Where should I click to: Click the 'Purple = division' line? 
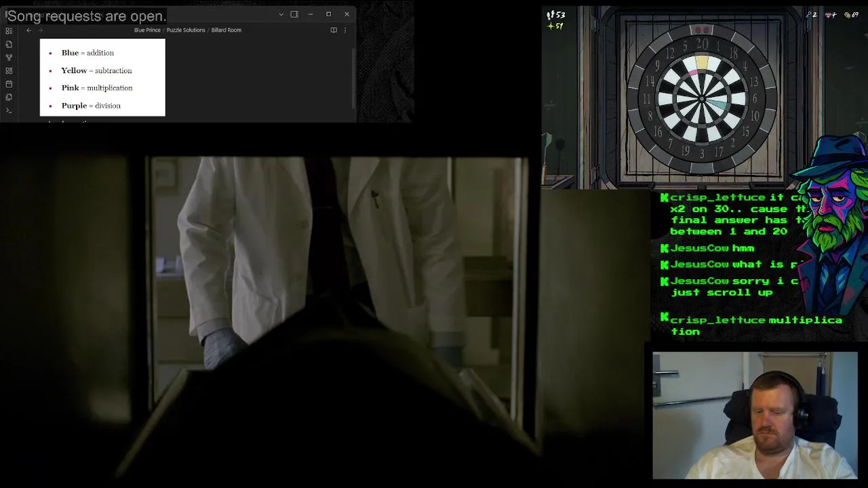click(91, 106)
